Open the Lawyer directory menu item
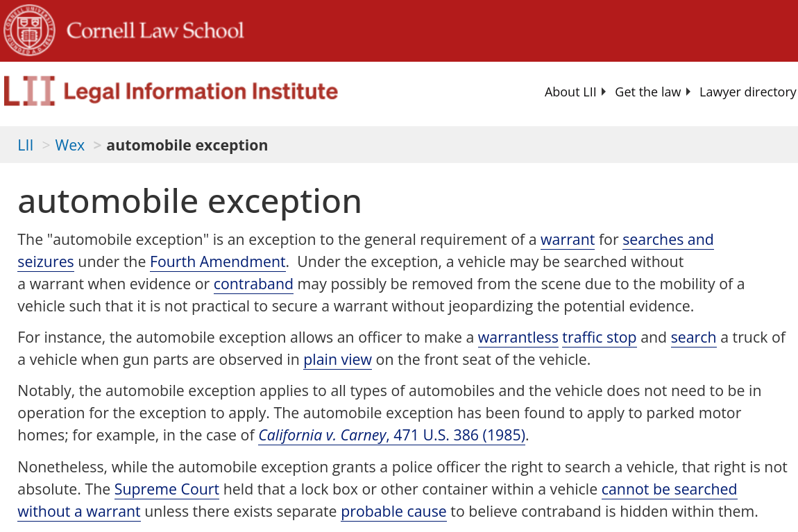Image resolution: width=798 pixels, height=532 pixels. pos(747,92)
